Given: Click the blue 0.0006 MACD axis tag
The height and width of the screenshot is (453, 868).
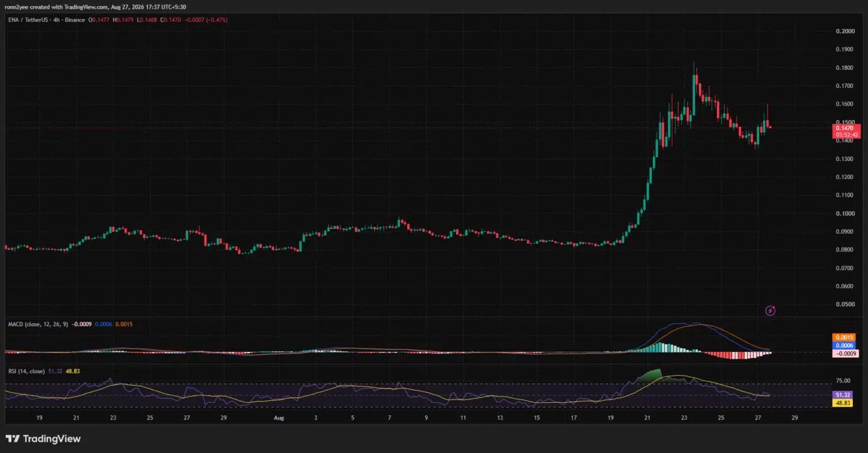Looking at the screenshot, I should [843, 346].
